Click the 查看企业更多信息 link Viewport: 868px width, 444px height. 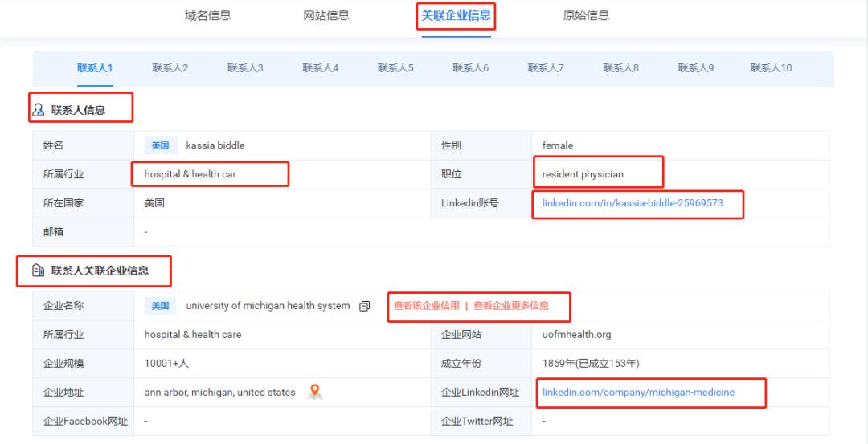click(x=511, y=306)
